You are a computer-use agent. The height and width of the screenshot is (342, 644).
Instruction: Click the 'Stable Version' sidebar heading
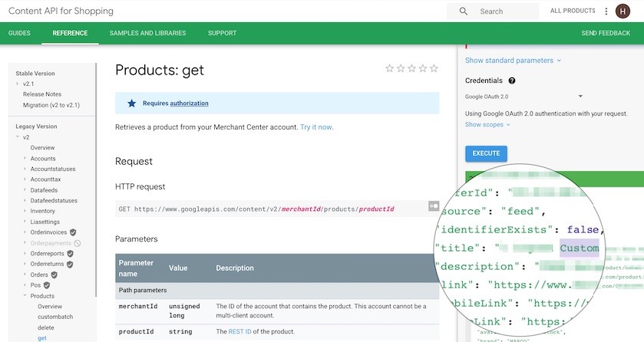point(35,74)
